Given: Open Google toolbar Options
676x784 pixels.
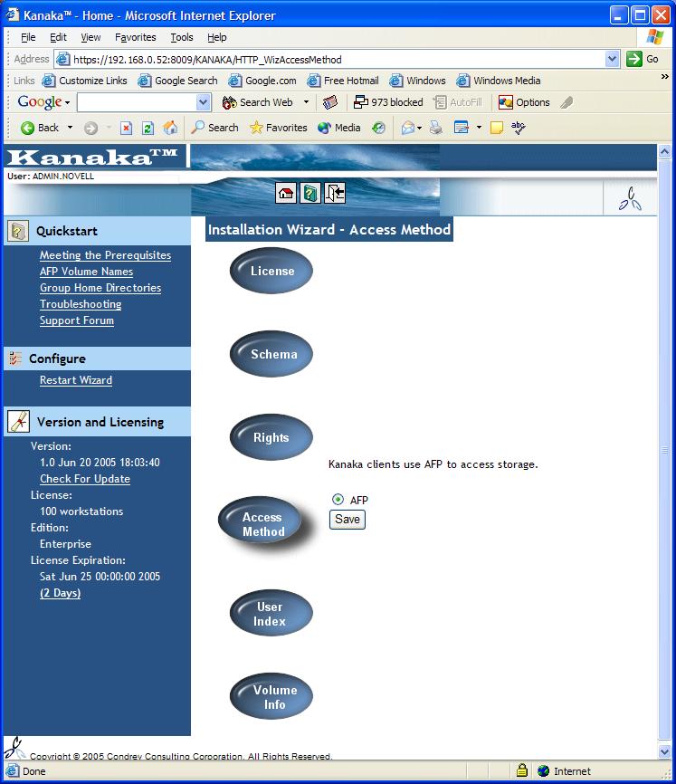Looking at the screenshot, I should [x=524, y=102].
